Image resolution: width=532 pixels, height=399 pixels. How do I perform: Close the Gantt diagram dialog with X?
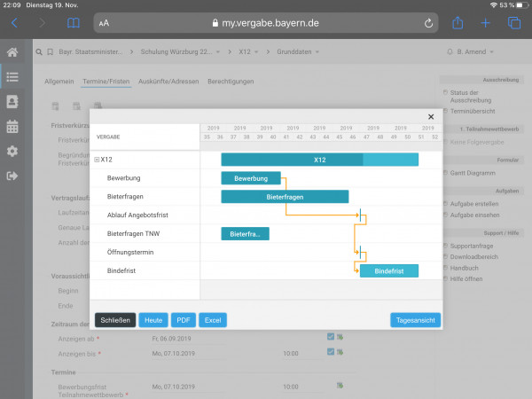431,116
